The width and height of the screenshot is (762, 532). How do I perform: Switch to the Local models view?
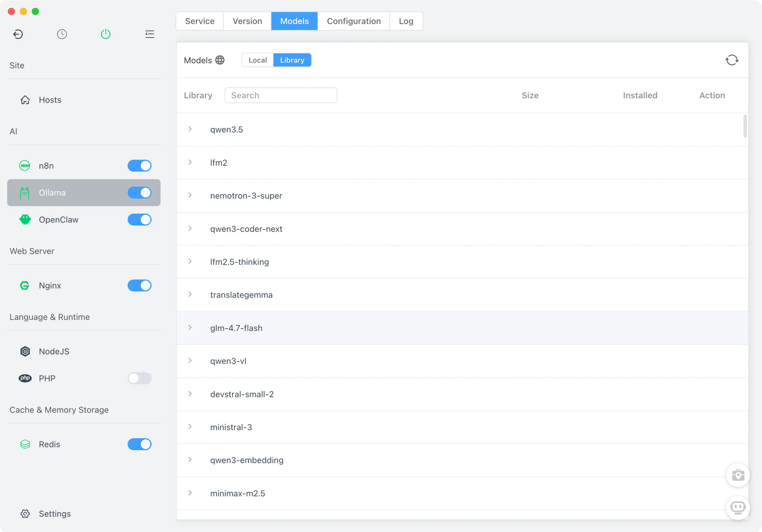257,60
